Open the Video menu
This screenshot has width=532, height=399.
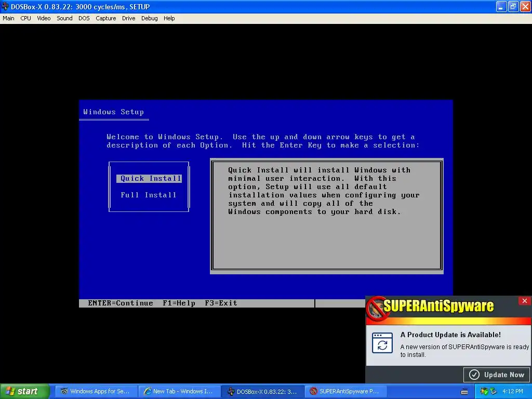(44, 18)
